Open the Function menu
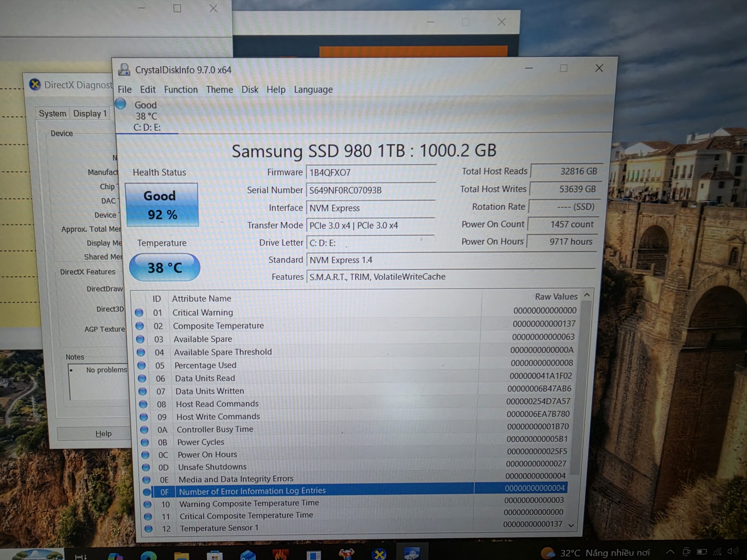747x560 pixels. point(181,90)
